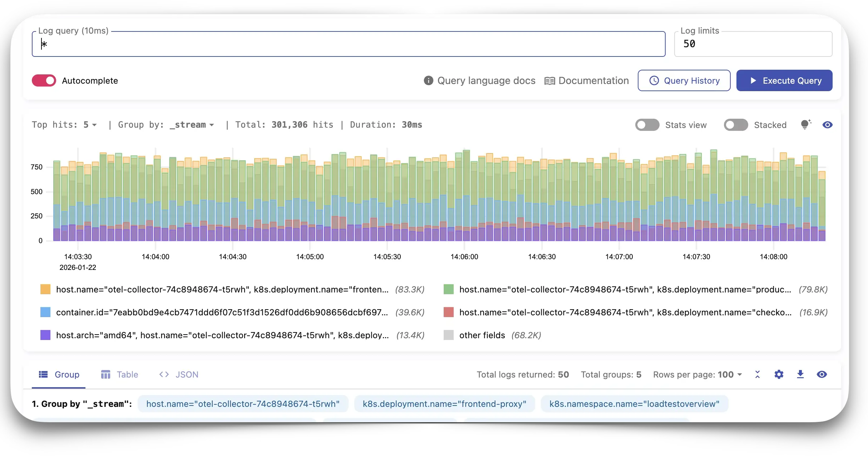Switch to the Table tab
This screenshot has width=868, height=463.
coord(119,374)
